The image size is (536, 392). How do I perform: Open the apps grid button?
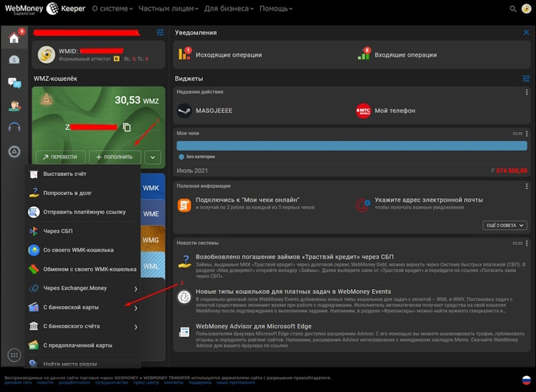point(14,355)
